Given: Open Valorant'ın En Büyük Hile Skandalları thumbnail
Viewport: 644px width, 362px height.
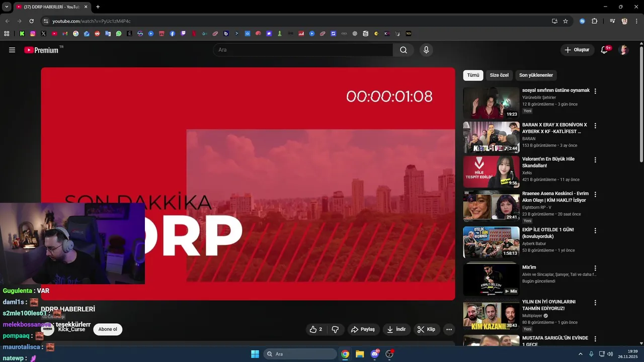Looking at the screenshot, I should point(491,172).
